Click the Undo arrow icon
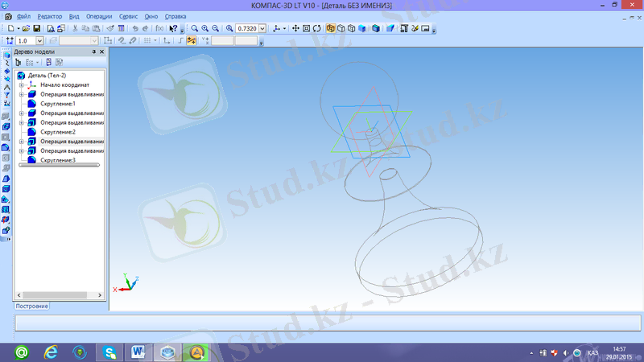 click(134, 28)
